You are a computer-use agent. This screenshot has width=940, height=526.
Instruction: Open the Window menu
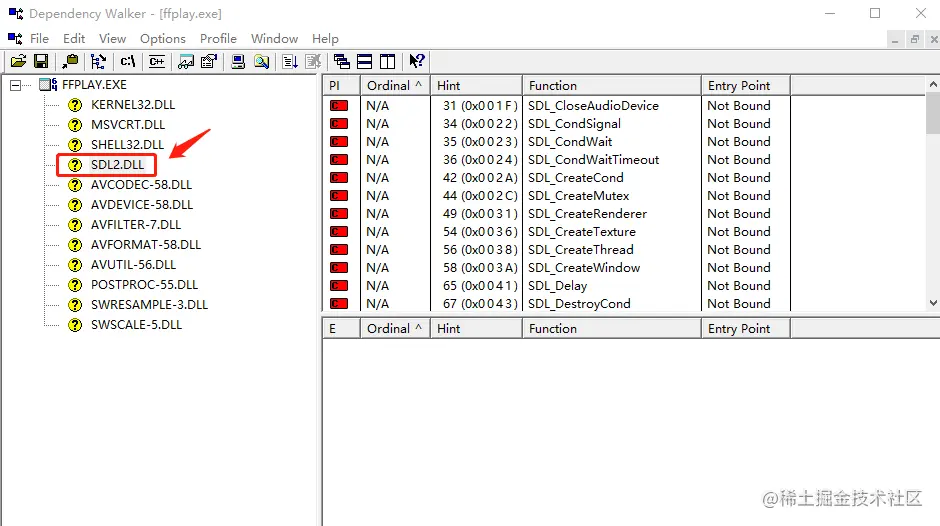coord(275,38)
